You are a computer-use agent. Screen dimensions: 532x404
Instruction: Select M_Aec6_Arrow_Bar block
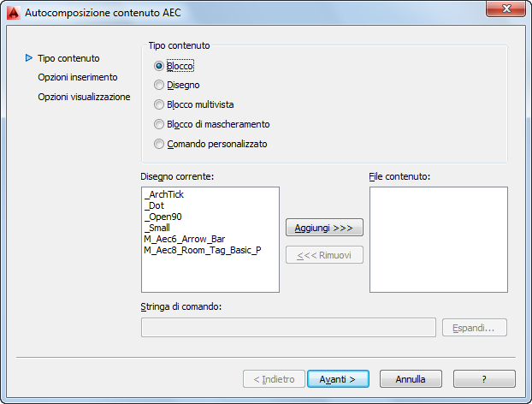(x=184, y=239)
